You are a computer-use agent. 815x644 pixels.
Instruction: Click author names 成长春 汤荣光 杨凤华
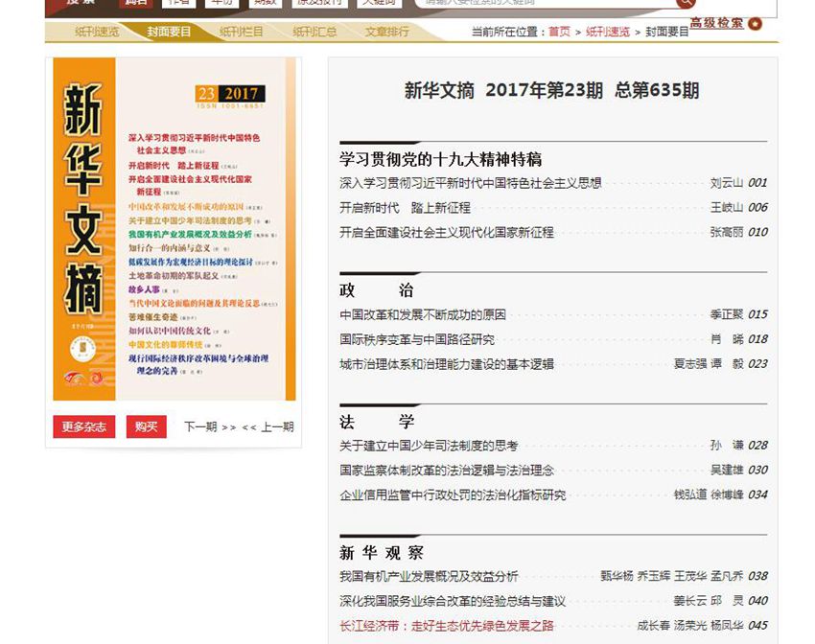click(x=690, y=626)
